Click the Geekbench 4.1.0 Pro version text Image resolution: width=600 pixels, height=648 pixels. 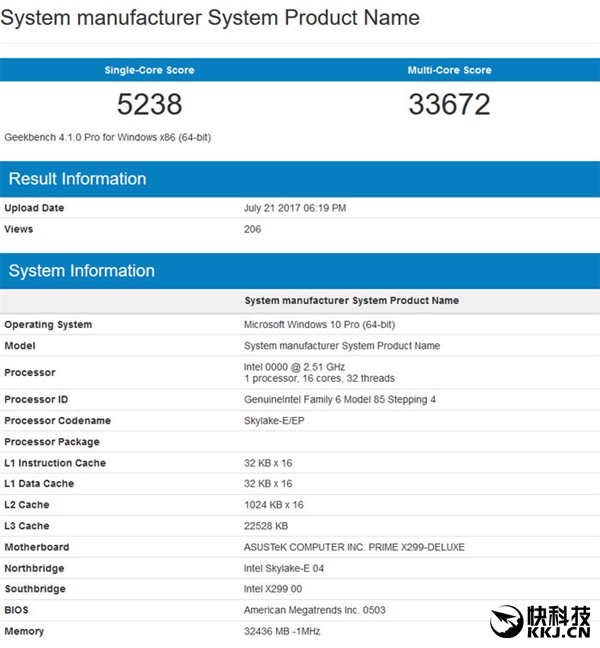click(x=107, y=138)
